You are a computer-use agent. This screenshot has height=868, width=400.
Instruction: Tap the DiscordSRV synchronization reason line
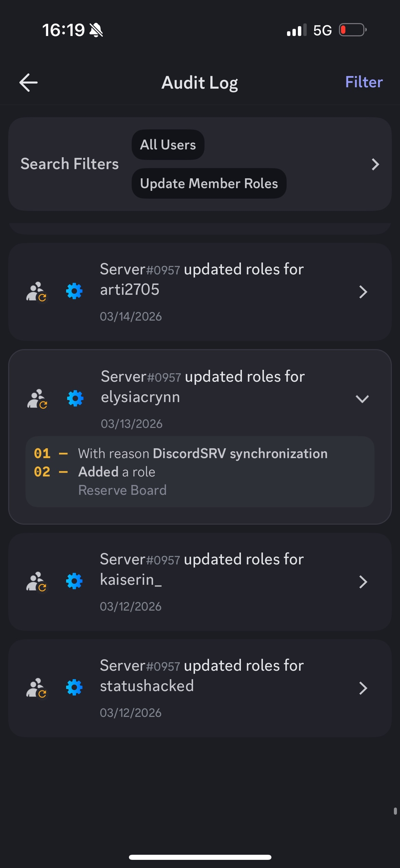click(203, 454)
